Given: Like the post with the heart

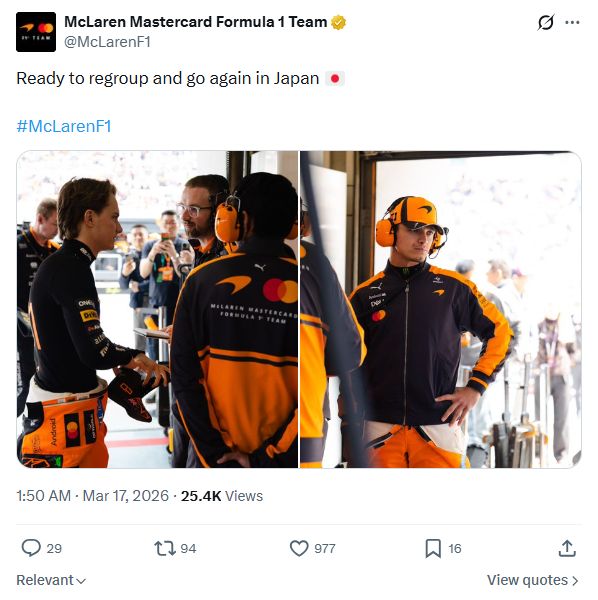Looking at the screenshot, I should point(299,548).
